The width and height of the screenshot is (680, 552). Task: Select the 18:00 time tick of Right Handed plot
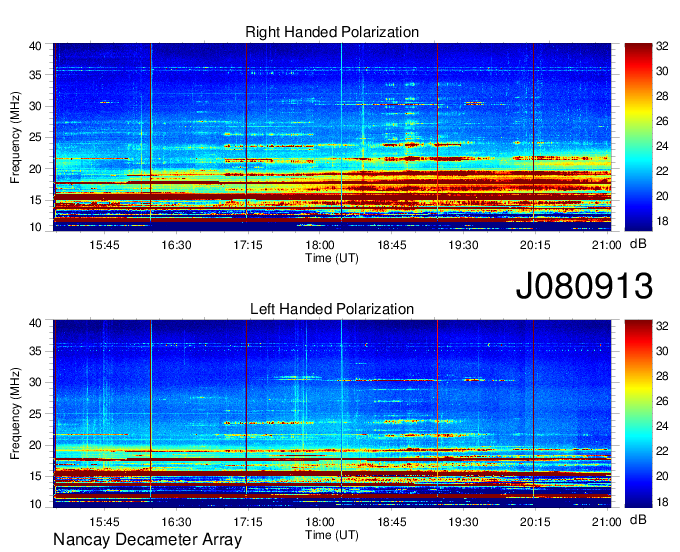(x=320, y=245)
